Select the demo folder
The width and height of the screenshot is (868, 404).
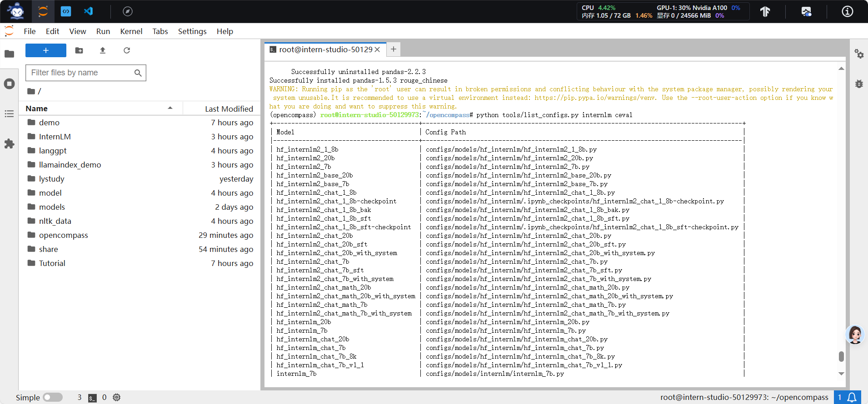tap(140, 123)
